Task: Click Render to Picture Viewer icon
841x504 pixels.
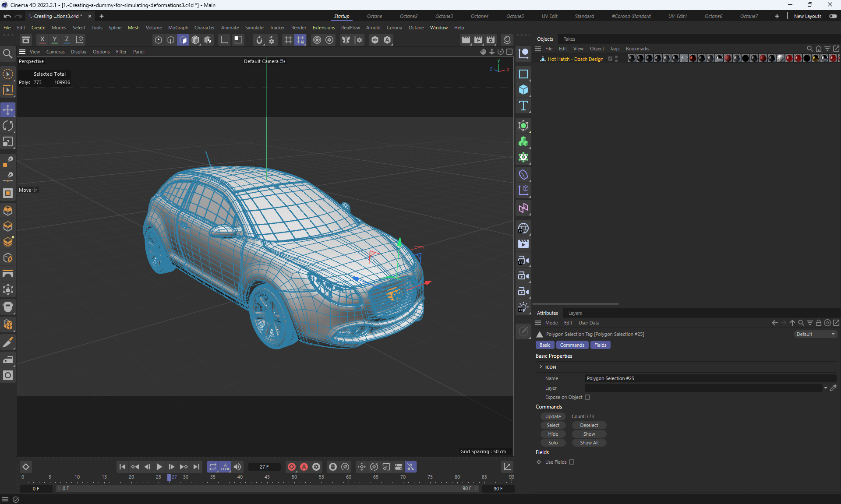Action: pos(478,40)
